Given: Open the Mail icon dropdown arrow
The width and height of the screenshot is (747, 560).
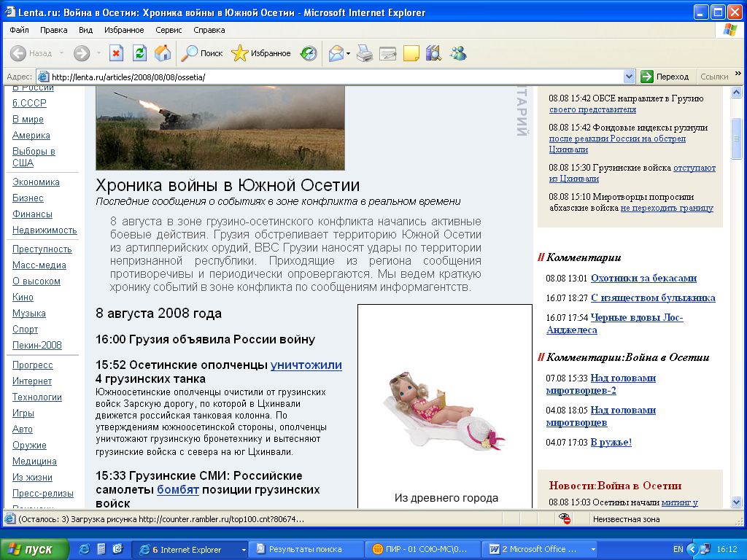Looking at the screenshot, I should pos(349,53).
